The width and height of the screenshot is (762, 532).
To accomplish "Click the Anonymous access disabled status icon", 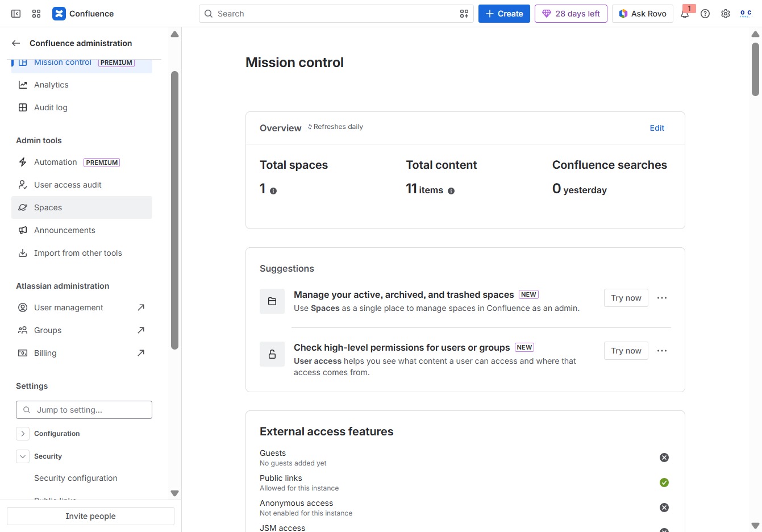I will click(664, 508).
